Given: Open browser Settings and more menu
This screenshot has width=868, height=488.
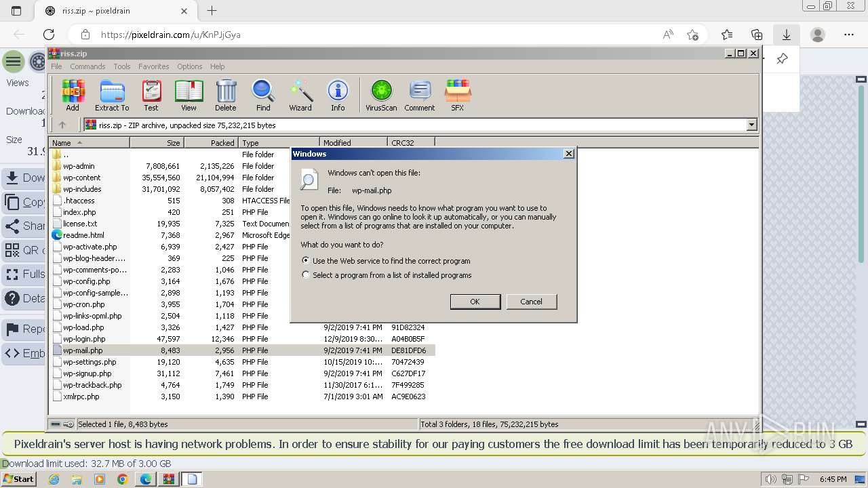Looking at the screenshot, I should [849, 35].
